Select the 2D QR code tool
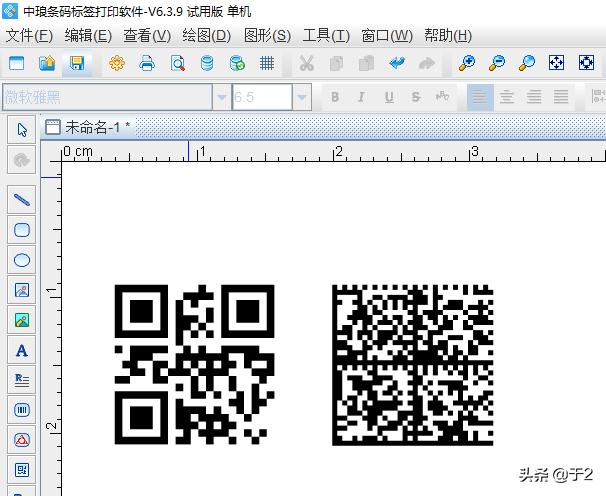606x496 pixels. tap(22, 470)
